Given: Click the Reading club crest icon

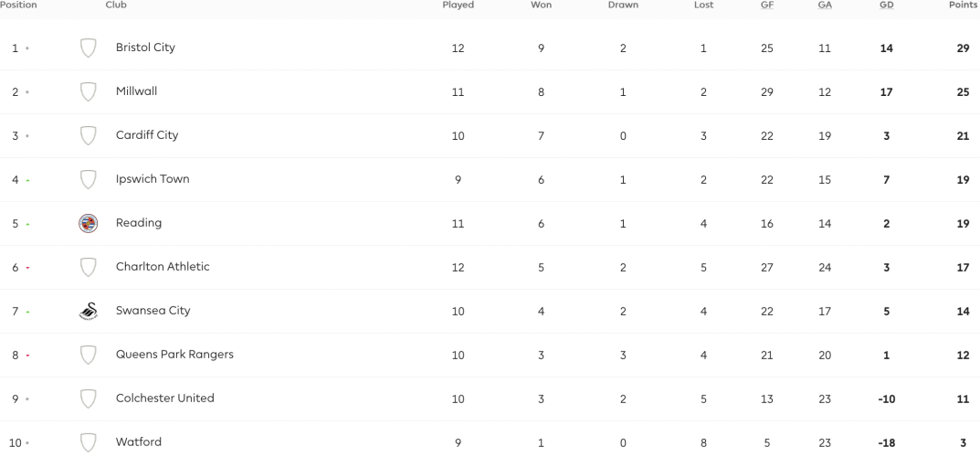Looking at the screenshot, I should [88, 223].
